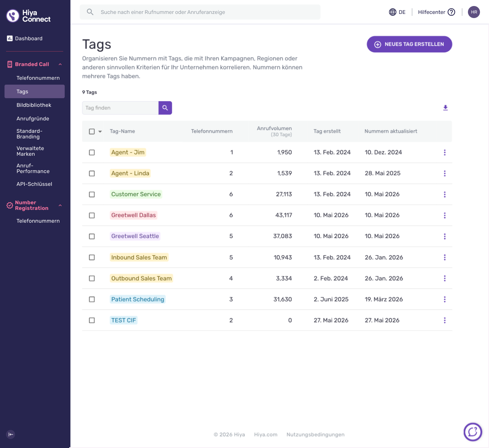
Task: Open the three-dot menu for Greetwell Dallas
Action: point(445,216)
